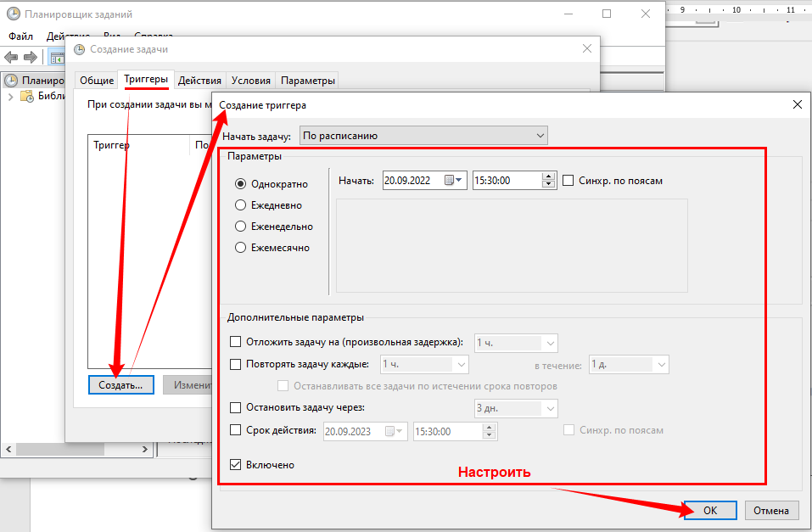Click the Task Library folder icon
Viewport: 812px width, 532px height.
[27, 96]
